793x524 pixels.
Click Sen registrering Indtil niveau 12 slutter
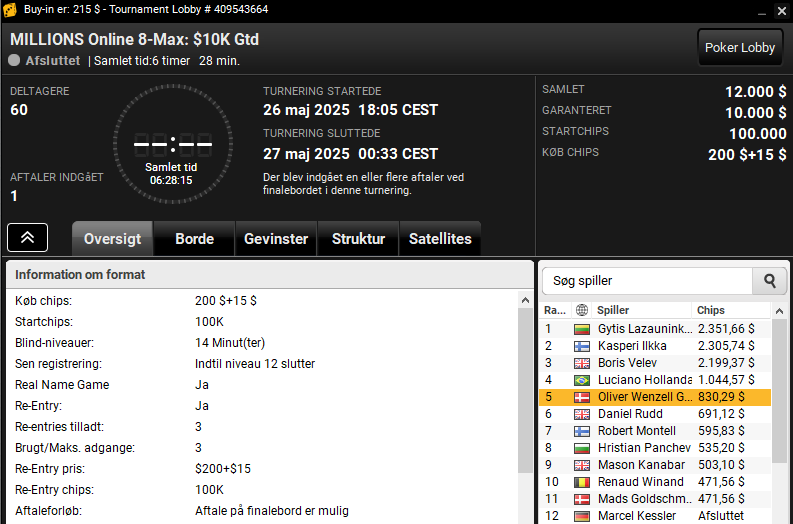[255, 364]
